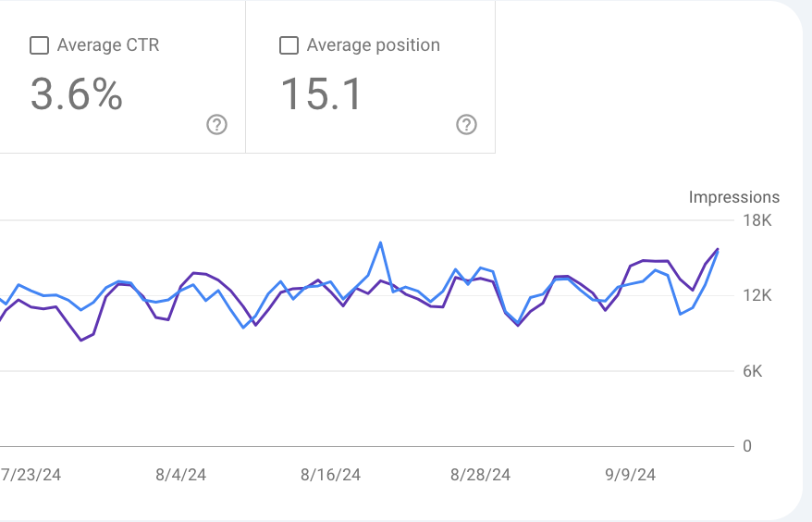Click the 18K axis label

coord(757,220)
